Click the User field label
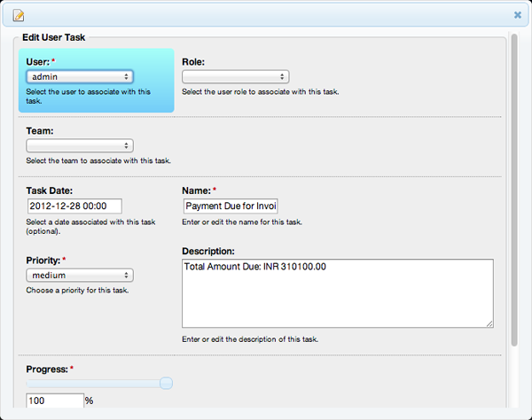Viewport: 532px width, 420px height. click(37, 62)
